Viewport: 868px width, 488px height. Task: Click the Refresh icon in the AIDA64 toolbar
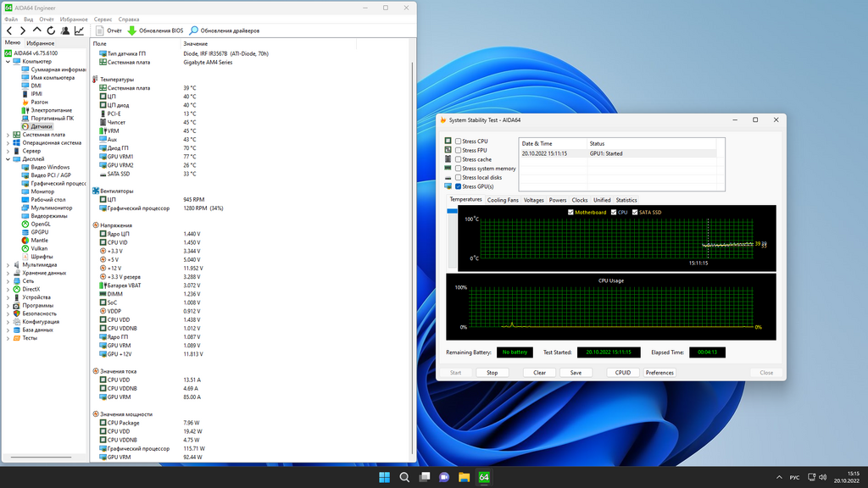tap(51, 30)
